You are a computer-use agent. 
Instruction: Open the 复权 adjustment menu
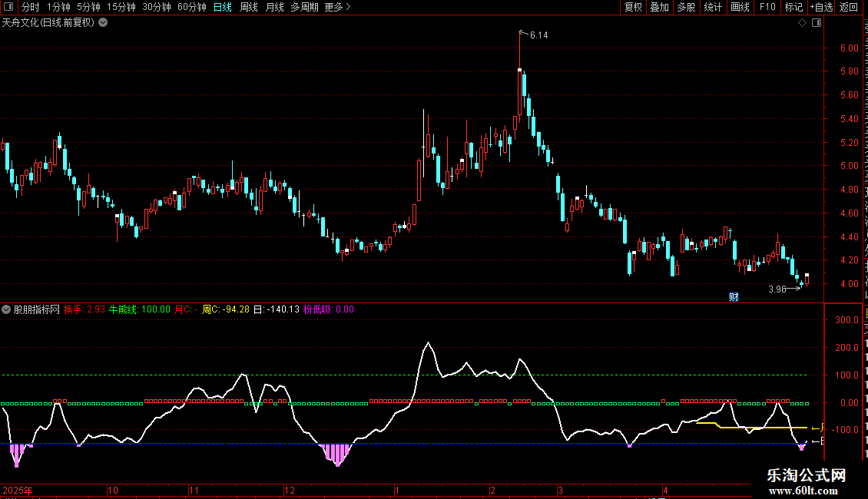pyautogui.click(x=633, y=7)
